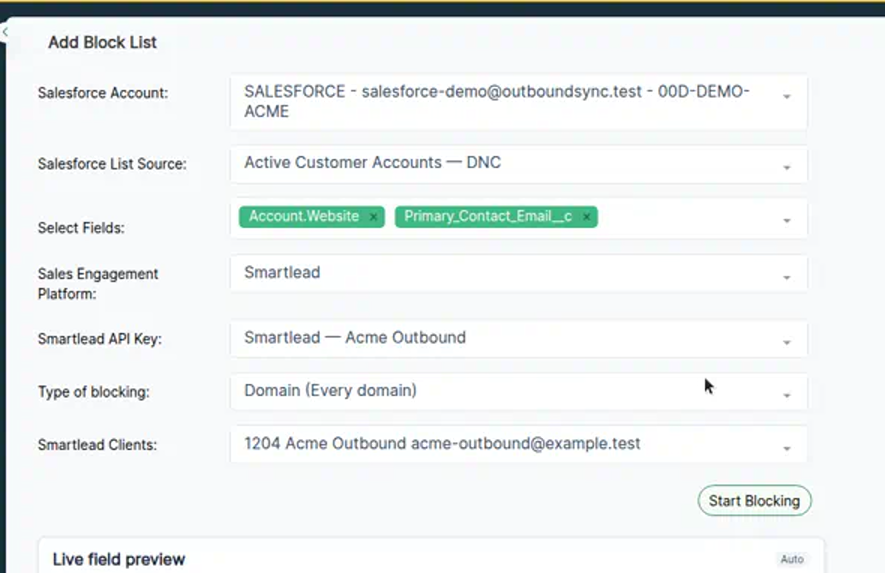Click the Select Fields label

click(81, 228)
